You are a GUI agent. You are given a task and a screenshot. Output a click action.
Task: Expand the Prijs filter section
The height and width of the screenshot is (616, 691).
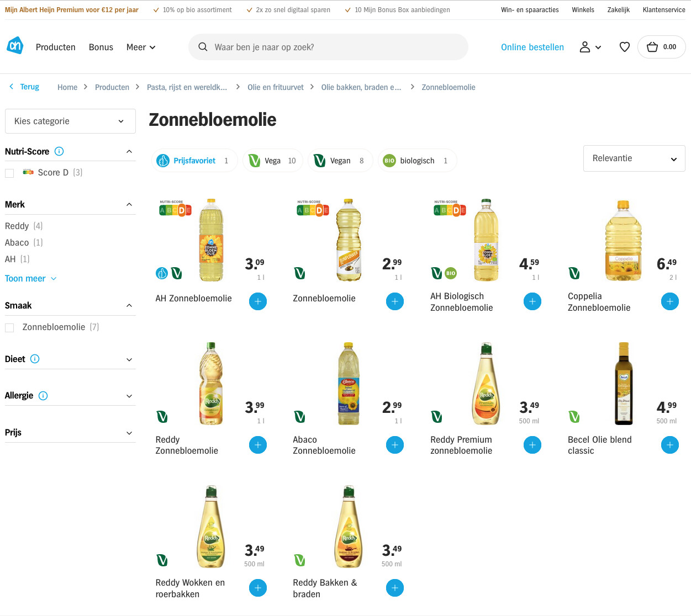70,433
